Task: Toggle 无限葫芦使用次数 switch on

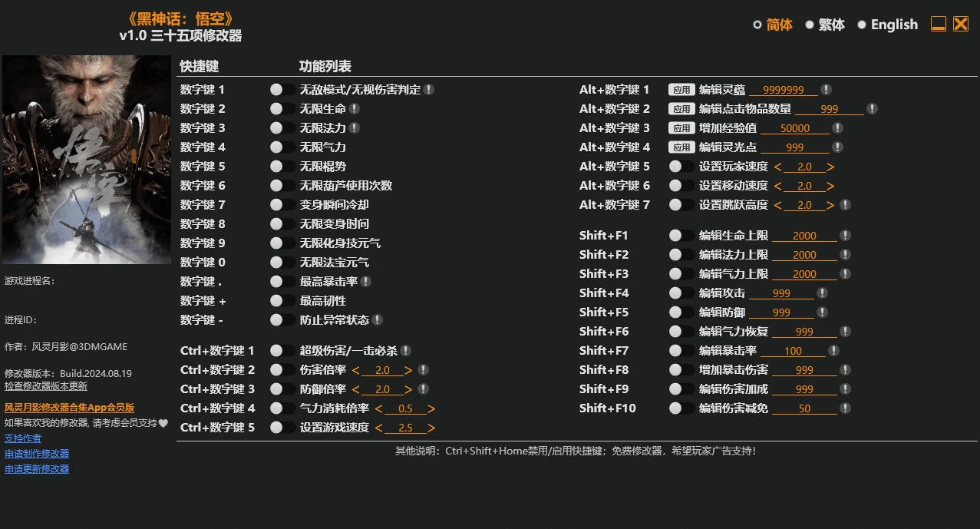Action: click(282, 186)
